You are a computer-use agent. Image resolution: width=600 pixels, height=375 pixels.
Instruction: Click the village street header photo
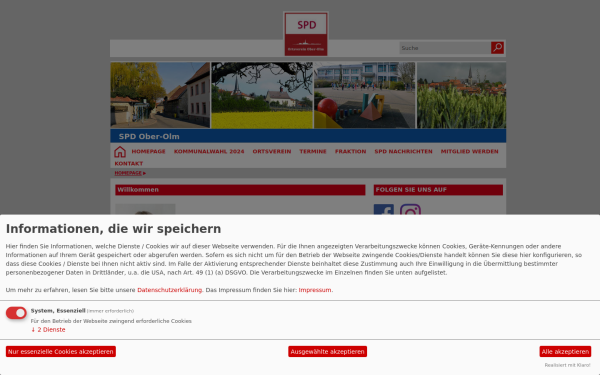point(160,95)
